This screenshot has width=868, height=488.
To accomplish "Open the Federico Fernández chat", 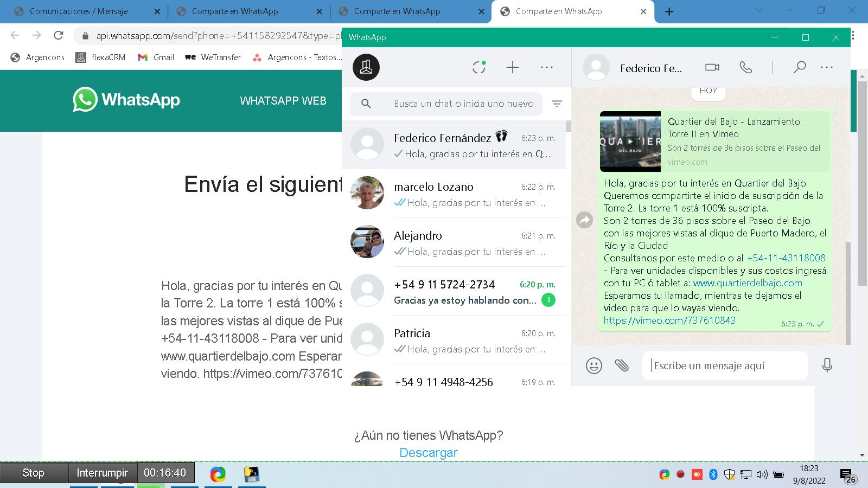I will pos(454,145).
